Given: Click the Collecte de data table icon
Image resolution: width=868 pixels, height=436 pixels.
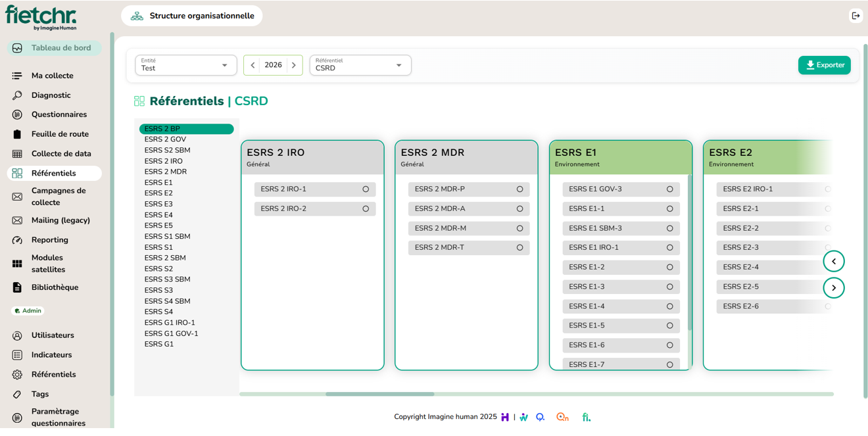Looking at the screenshot, I should 17,154.
